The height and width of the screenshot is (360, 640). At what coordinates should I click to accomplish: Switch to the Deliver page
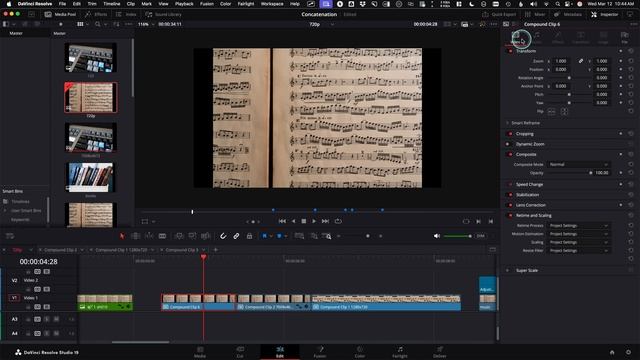tap(440, 352)
